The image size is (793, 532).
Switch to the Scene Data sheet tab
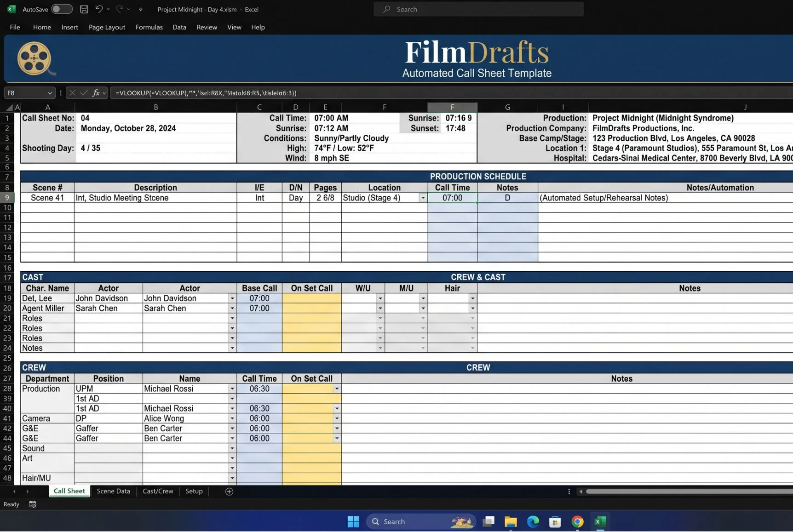(113, 491)
